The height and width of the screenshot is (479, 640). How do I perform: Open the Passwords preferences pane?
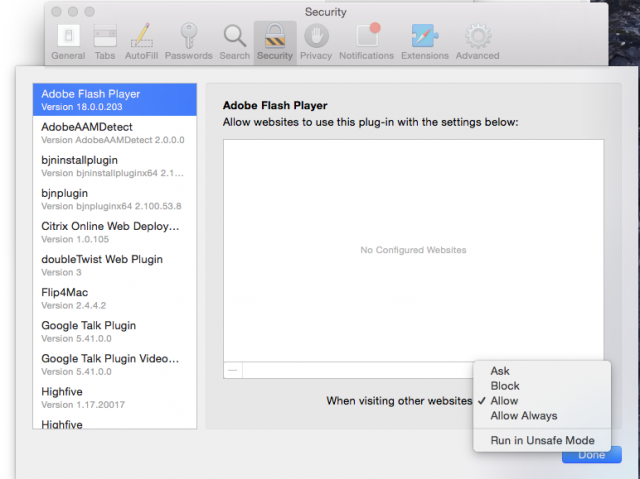click(x=189, y=42)
